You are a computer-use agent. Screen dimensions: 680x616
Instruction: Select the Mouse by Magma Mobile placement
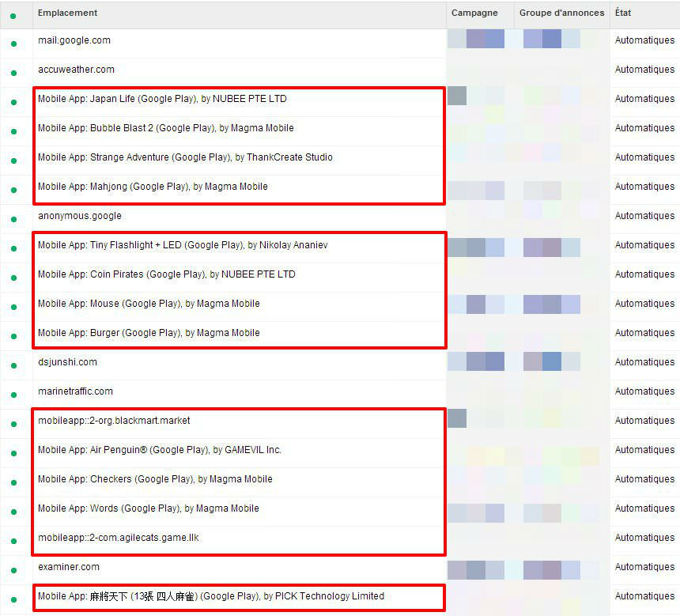(149, 304)
